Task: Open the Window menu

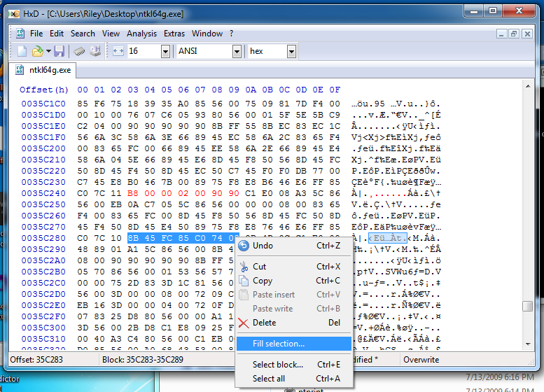Action: 207,34
